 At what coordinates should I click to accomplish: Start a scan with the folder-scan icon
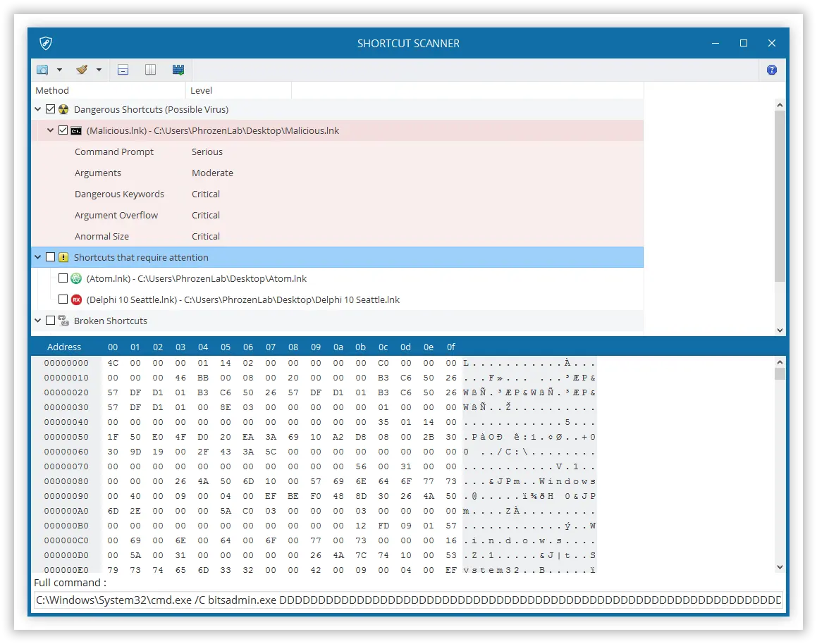42,69
